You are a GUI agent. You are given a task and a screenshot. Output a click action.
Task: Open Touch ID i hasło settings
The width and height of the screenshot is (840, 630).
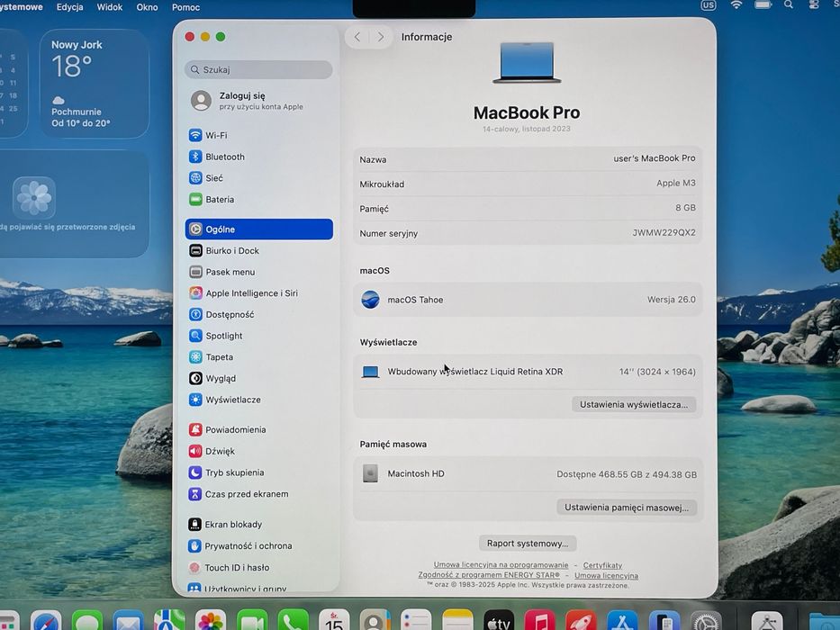pyautogui.click(x=229, y=567)
